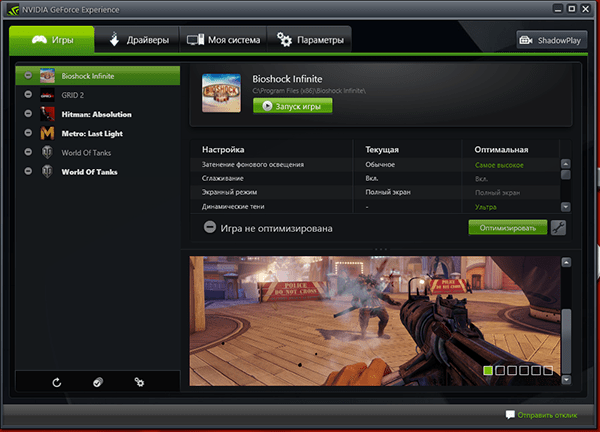Click the not-optimized minus status icon

(x=210, y=227)
